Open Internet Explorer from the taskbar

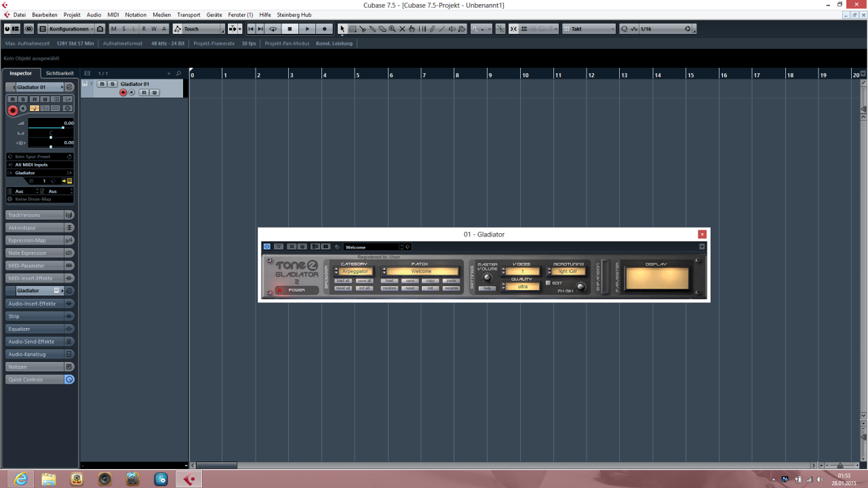pyautogui.click(x=21, y=479)
